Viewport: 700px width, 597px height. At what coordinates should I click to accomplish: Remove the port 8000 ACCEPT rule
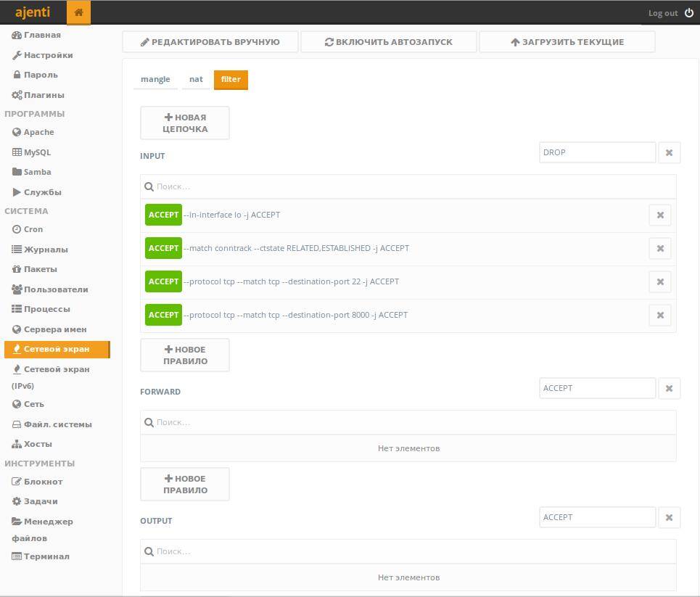click(659, 315)
